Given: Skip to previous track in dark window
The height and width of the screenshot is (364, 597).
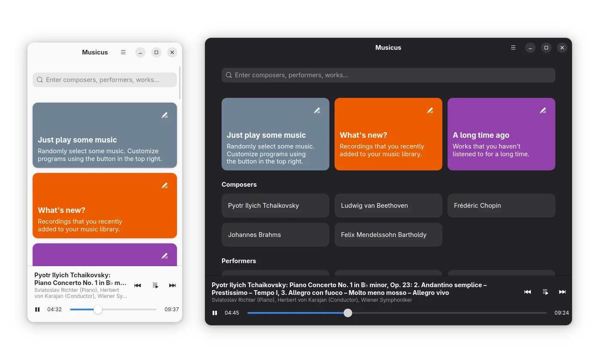Looking at the screenshot, I should pyautogui.click(x=527, y=292).
